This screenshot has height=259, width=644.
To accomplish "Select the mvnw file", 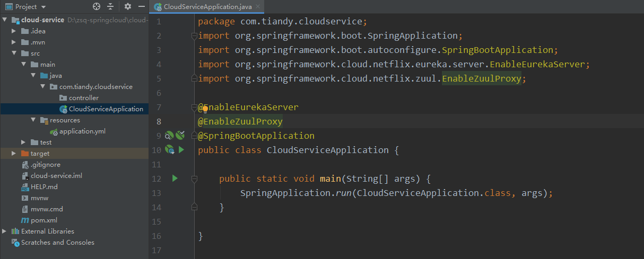I will point(40,198).
